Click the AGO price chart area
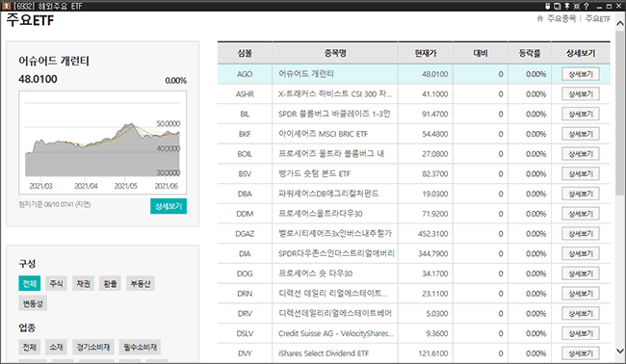Screen dimensions: 626x364 [x=103, y=143]
